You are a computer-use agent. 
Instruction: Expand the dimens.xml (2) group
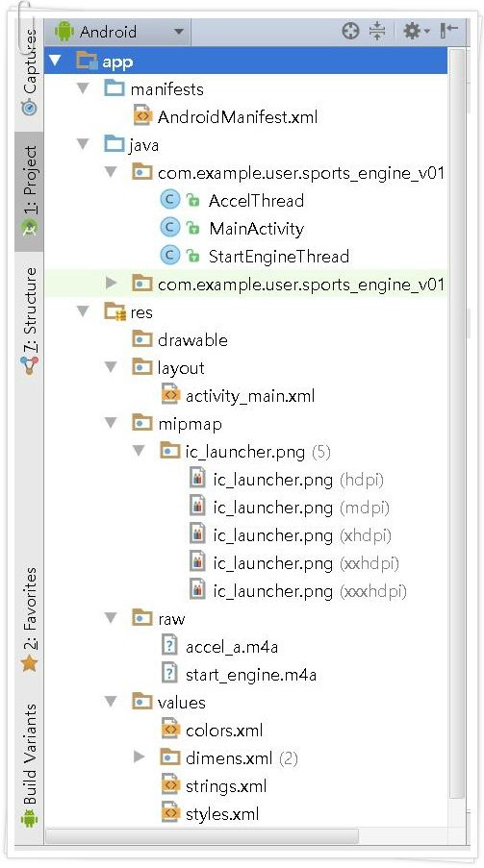tap(140, 756)
